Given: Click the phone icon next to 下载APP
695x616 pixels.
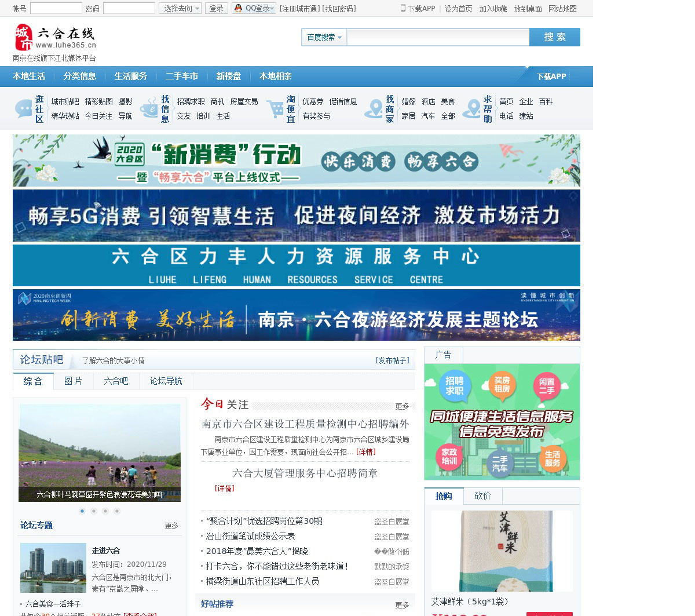Looking at the screenshot, I should [x=403, y=8].
